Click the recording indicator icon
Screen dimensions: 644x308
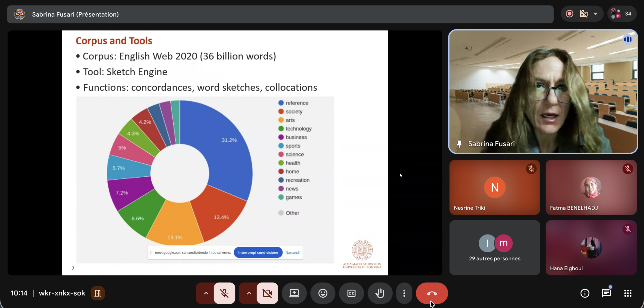pyautogui.click(x=570, y=14)
